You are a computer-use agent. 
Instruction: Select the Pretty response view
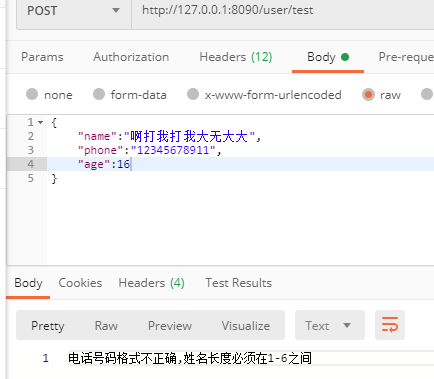48,326
